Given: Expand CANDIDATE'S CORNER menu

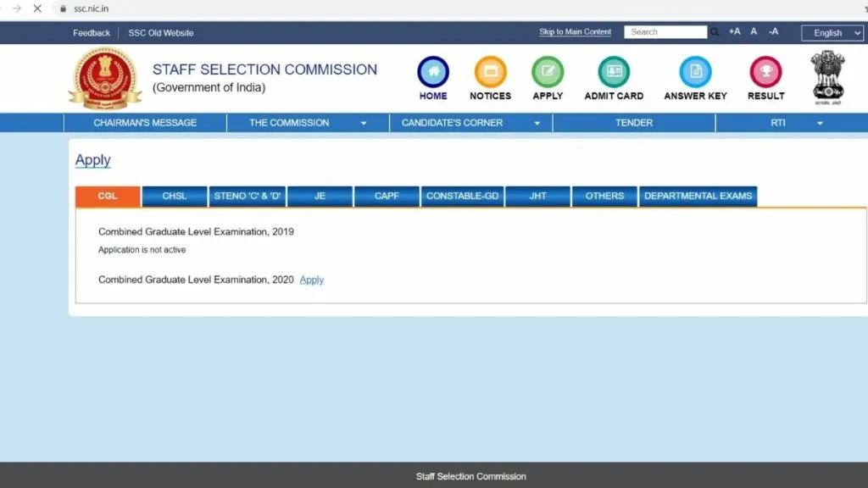Looking at the screenshot, I should coord(470,123).
